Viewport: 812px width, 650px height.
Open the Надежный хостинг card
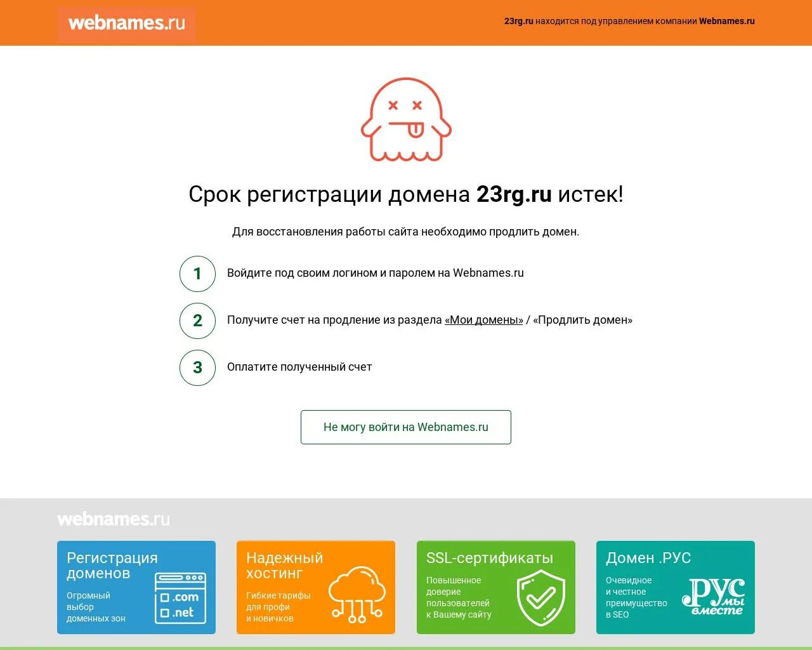pos(316,587)
